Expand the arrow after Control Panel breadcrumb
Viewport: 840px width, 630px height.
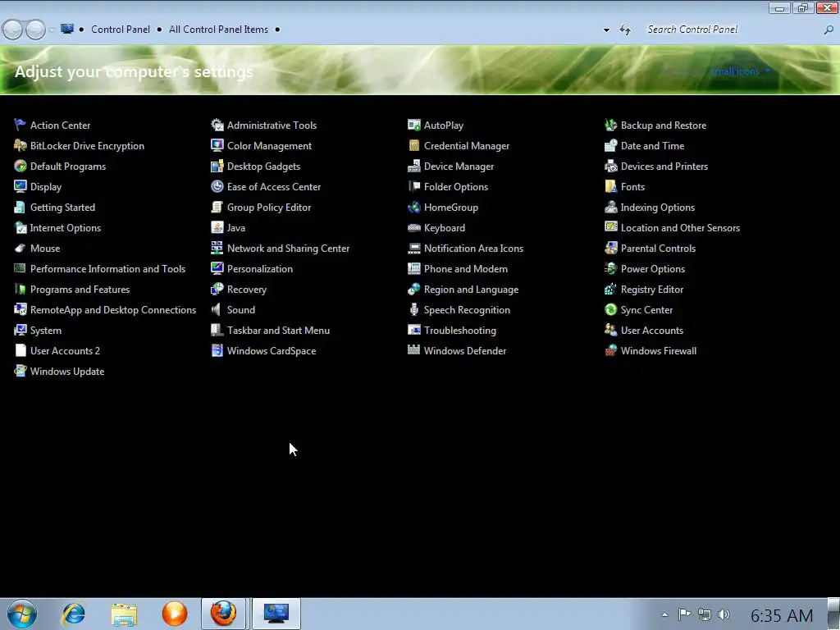pos(159,30)
